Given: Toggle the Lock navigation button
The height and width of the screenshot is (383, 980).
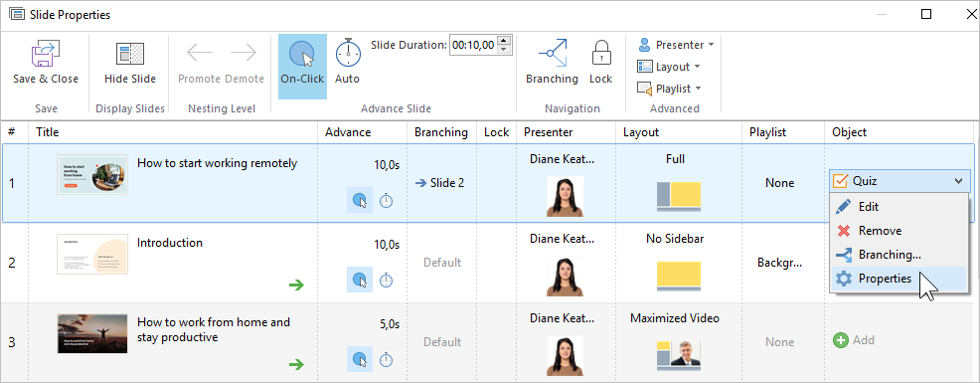Looking at the screenshot, I should (600, 62).
